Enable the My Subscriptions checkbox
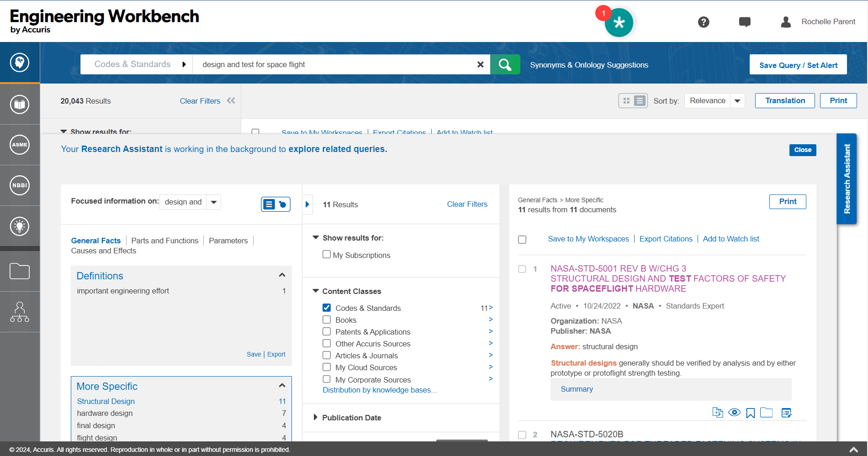 click(326, 254)
